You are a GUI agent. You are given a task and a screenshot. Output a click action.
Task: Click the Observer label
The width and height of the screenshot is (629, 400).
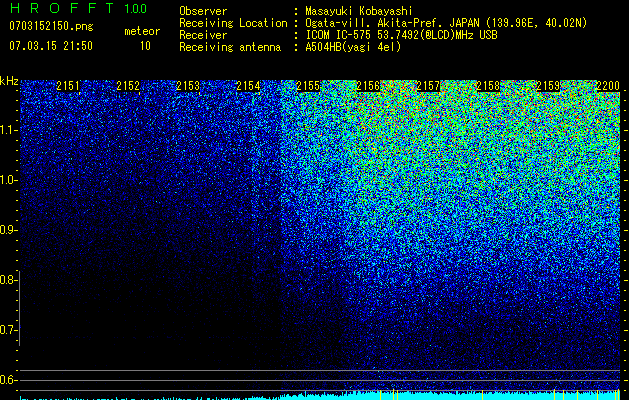pos(203,11)
